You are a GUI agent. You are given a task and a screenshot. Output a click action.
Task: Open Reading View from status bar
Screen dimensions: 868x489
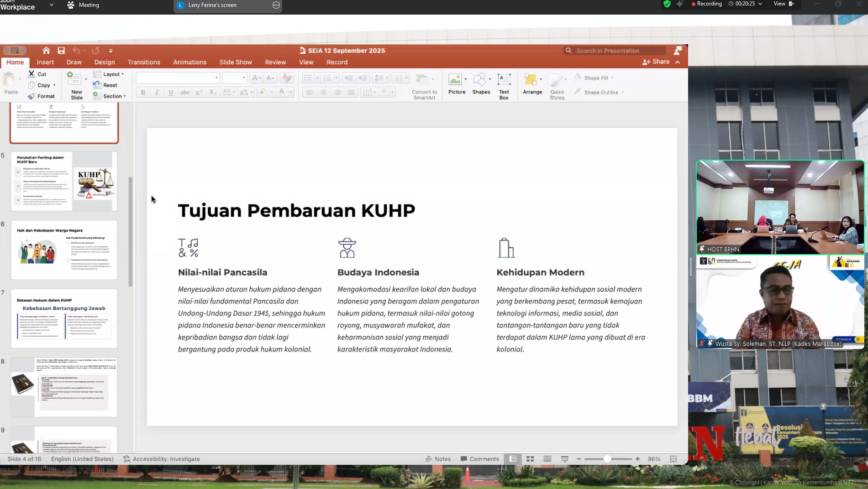[547, 459]
